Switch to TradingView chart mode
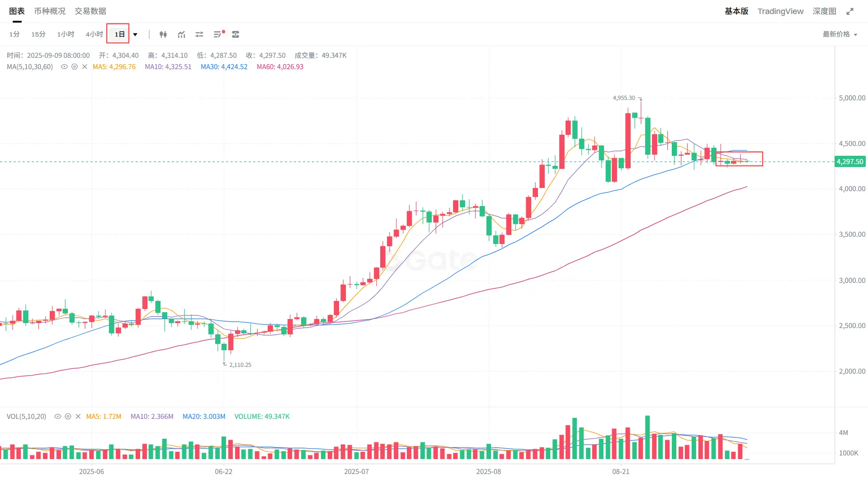The height and width of the screenshot is (488, 868). [780, 11]
